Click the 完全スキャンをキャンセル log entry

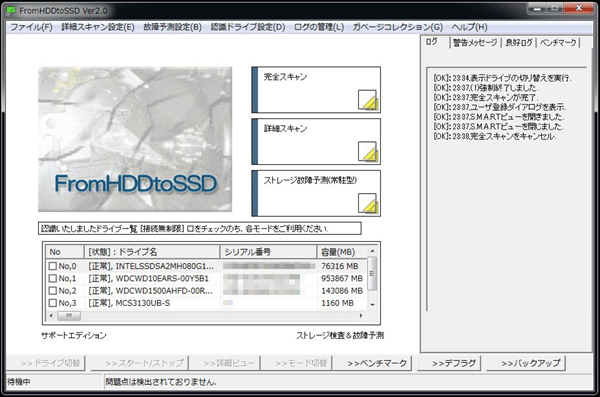click(x=495, y=136)
